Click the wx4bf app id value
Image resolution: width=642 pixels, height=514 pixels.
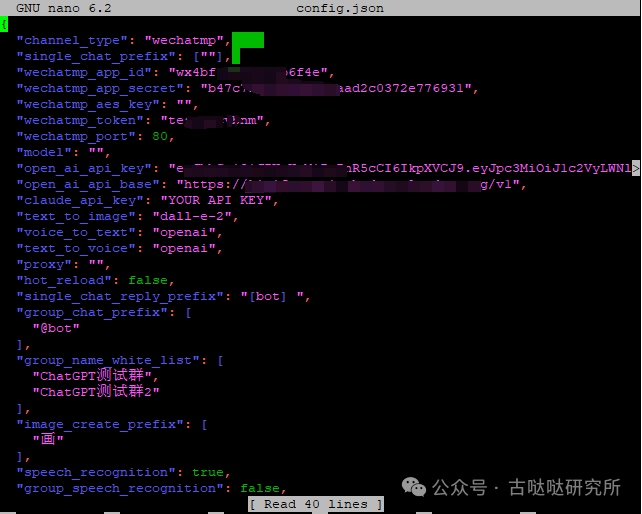pyautogui.click(x=248, y=72)
